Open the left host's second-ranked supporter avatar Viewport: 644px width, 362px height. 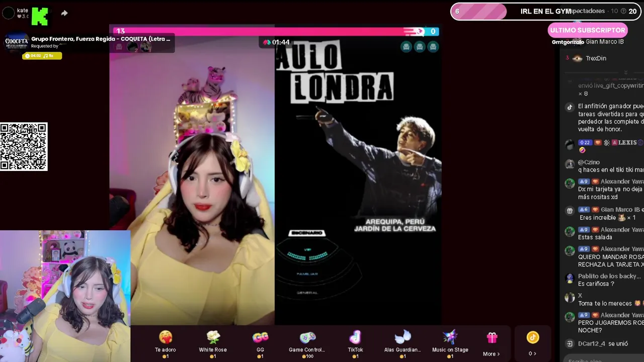(132, 47)
